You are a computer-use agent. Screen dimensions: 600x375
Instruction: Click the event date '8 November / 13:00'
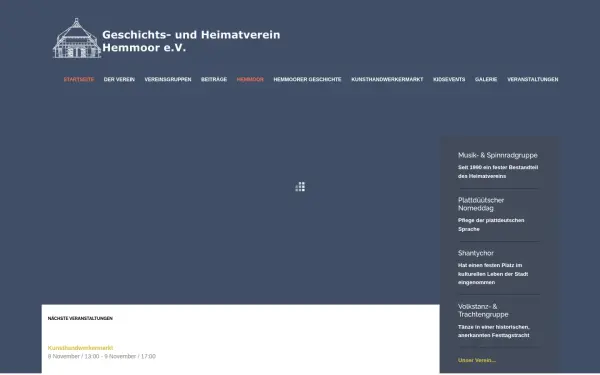pyautogui.click(x=73, y=356)
